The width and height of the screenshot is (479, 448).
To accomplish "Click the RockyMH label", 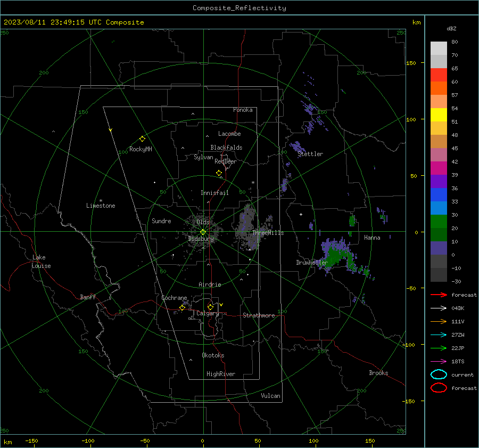I will click(141, 149).
